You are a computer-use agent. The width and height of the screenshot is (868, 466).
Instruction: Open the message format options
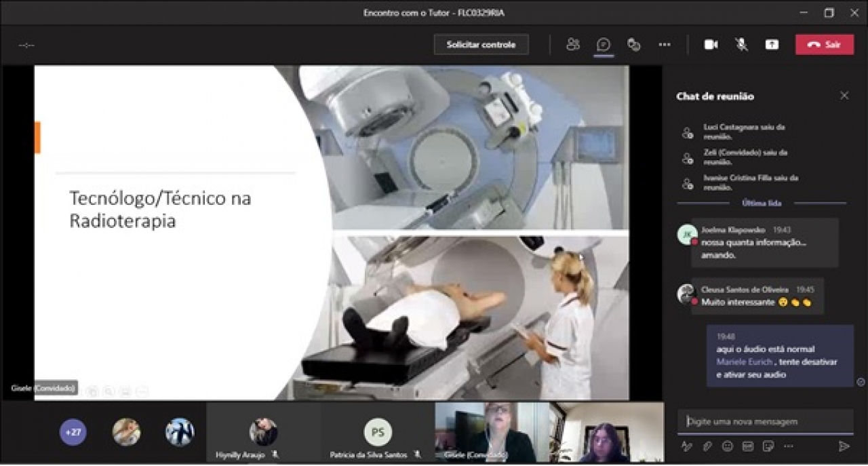pyautogui.click(x=687, y=446)
